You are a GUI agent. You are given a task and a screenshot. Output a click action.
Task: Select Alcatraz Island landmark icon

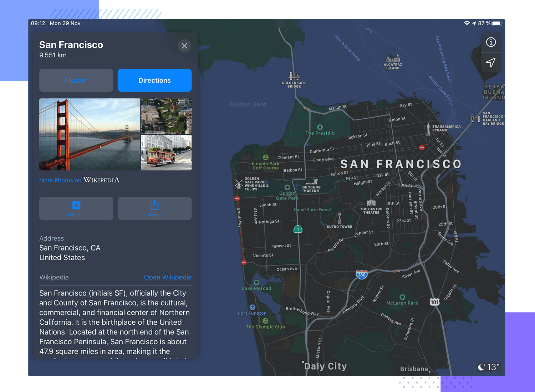[393, 58]
